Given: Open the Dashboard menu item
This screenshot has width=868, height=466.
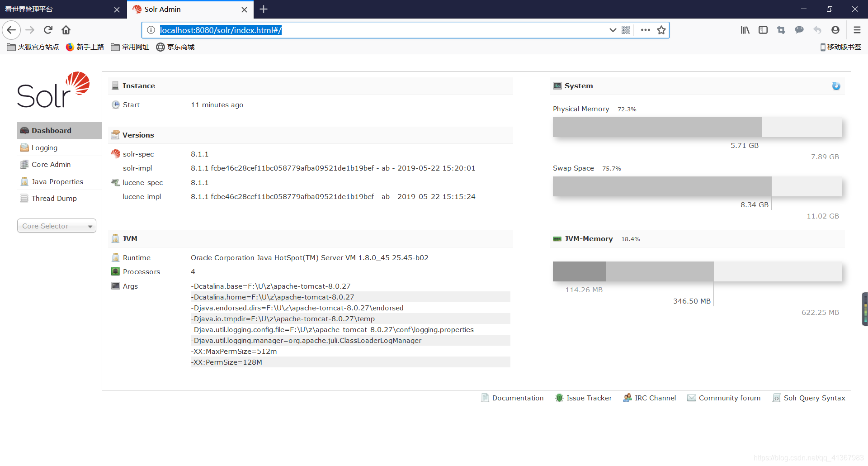Looking at the screenshot, I should click(x=59, y=130).
